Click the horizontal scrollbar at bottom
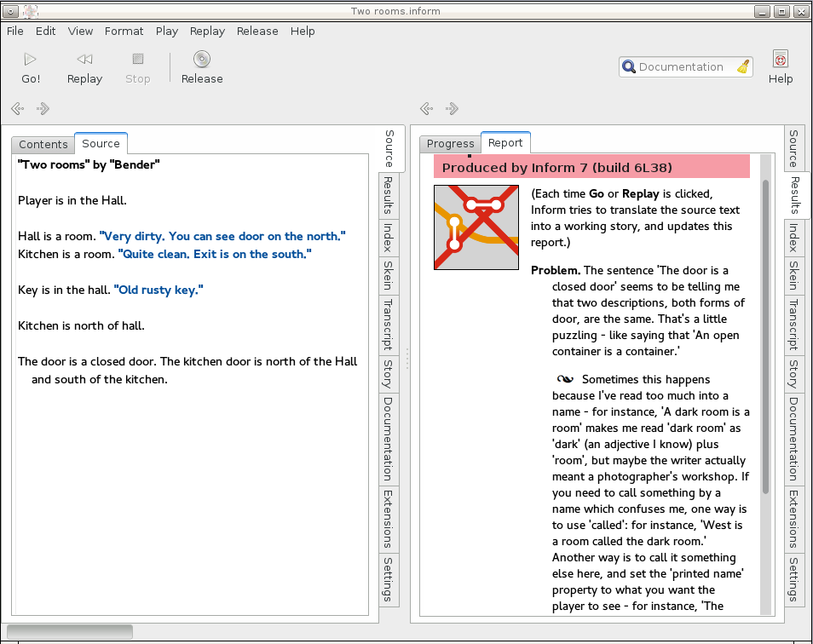The width and height of the screenshot is (813, 644). click(x=70, y=632)
